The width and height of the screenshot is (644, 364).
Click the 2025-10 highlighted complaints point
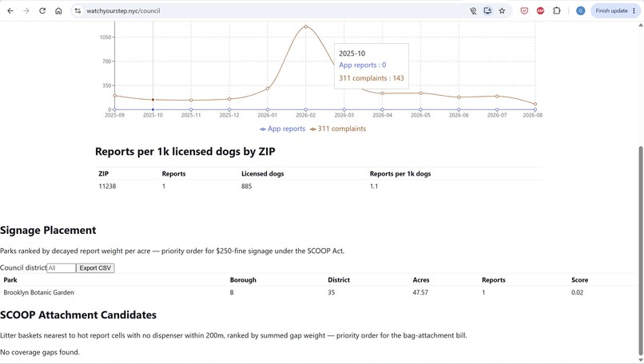[153, 100]
